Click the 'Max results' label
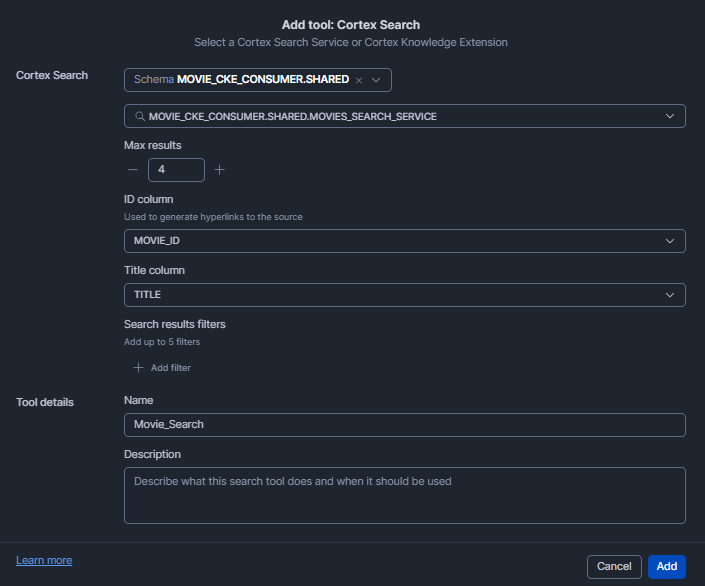The height and width of the screenshot is (586, 705). 152,145
